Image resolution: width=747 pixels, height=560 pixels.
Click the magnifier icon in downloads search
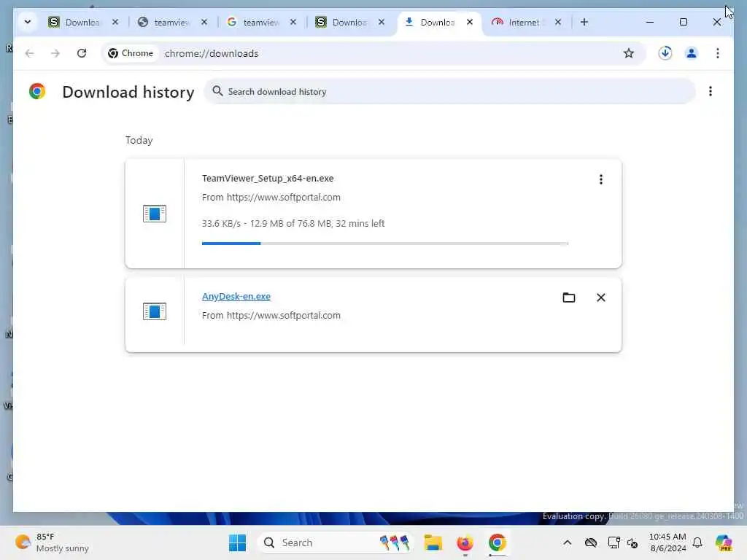point(217,91)
